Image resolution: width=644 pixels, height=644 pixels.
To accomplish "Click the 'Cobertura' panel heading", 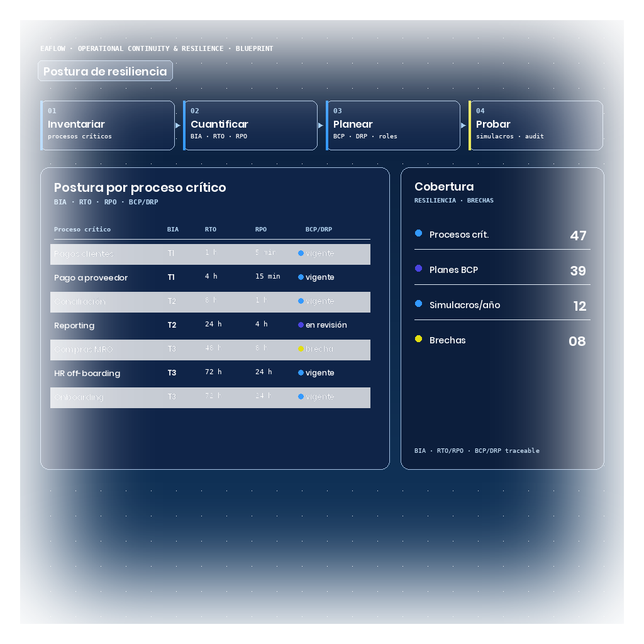I will pos(444,186).
